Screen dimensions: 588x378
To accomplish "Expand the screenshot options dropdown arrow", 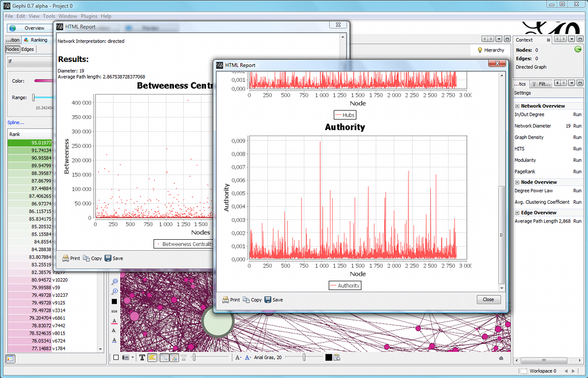I will click(132, 358).
